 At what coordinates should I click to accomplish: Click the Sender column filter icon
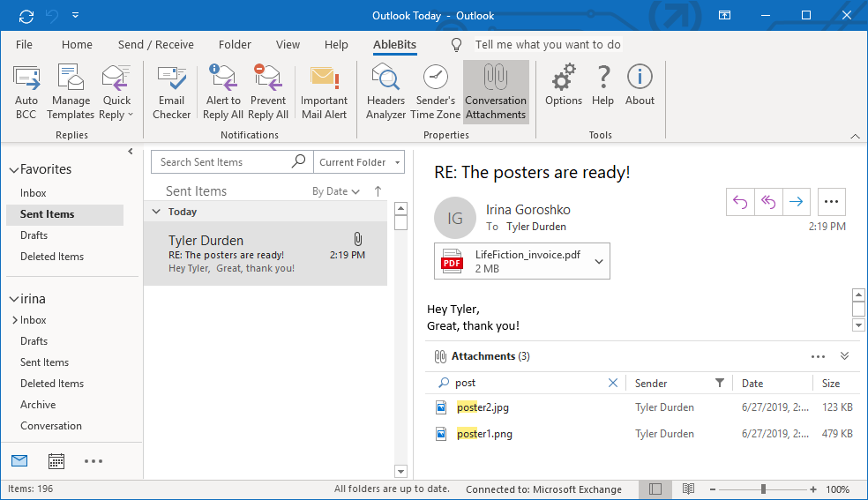(x=719, y=383)
